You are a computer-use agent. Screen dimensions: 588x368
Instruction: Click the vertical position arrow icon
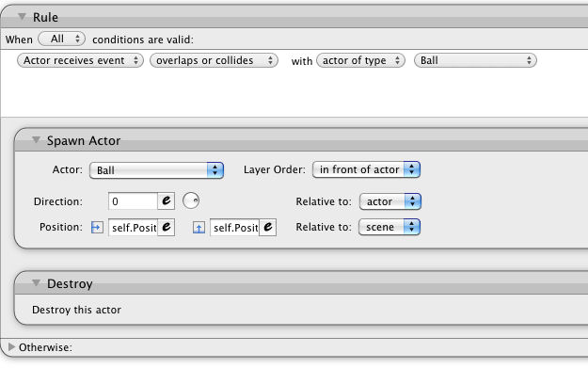pos(199,228)
